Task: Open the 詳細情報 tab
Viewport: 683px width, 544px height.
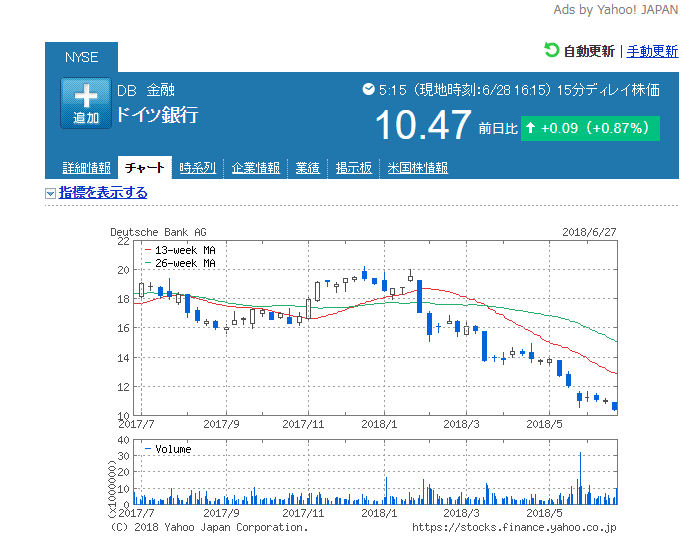Action: [x=86, y=168]
